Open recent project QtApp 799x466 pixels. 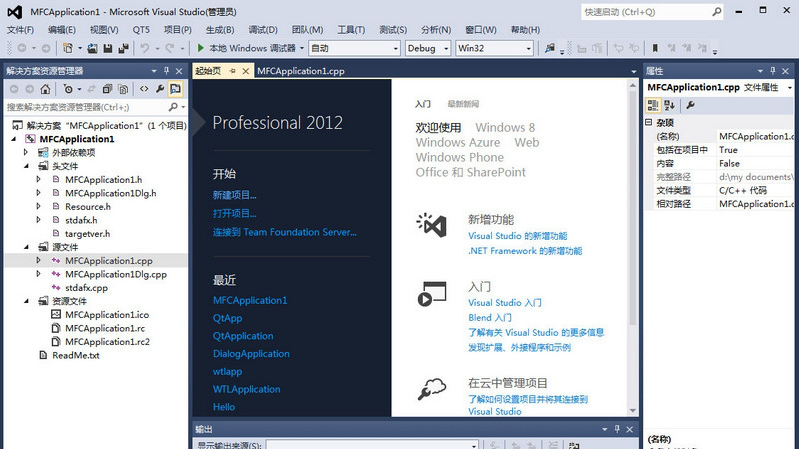pyautogui.click(x=227, y=318)
